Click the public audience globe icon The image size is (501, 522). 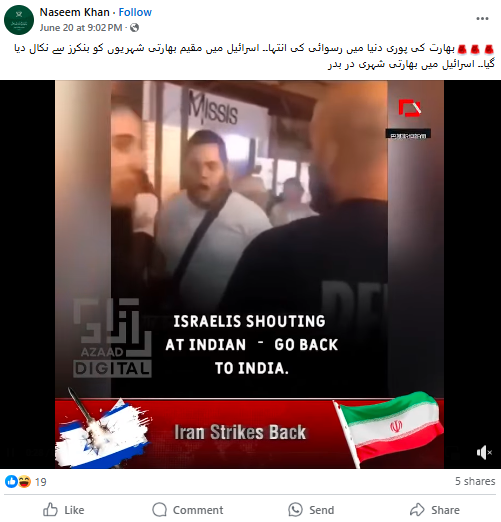click(134, 28)
